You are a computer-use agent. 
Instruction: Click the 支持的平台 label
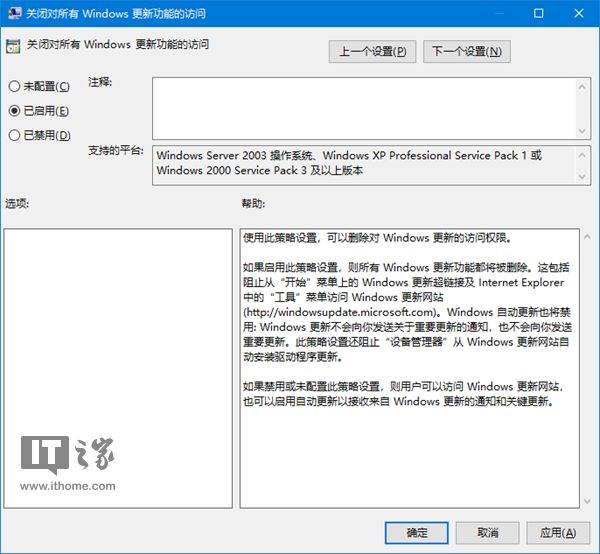coord(116,150)
